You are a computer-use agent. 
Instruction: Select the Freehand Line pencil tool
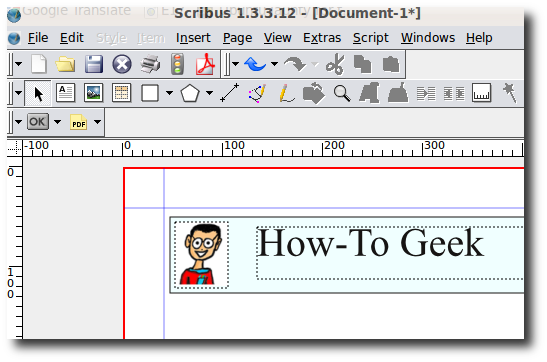[x=286, y=93]
